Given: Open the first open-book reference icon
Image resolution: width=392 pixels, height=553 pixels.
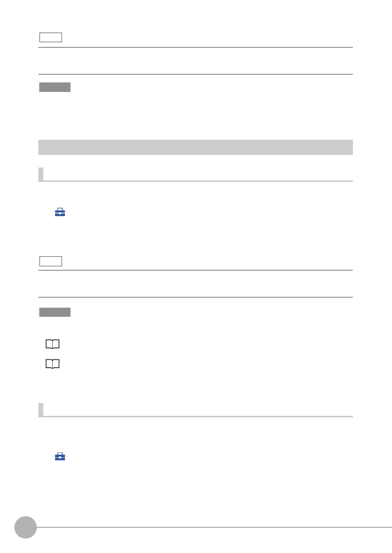Looking at the screenshot, I should tap(53, 344).
